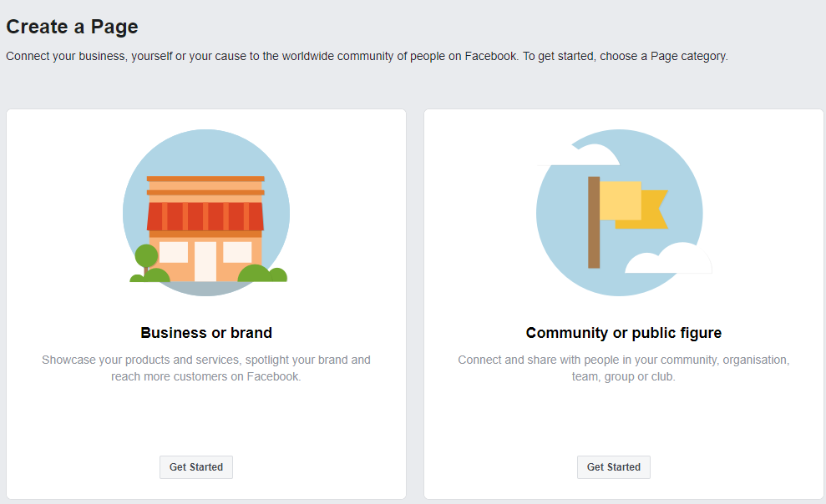The width and height of the screenshot is (826, 504).
Task: Click the storefront illustration icon
Action: coord(206,213)
